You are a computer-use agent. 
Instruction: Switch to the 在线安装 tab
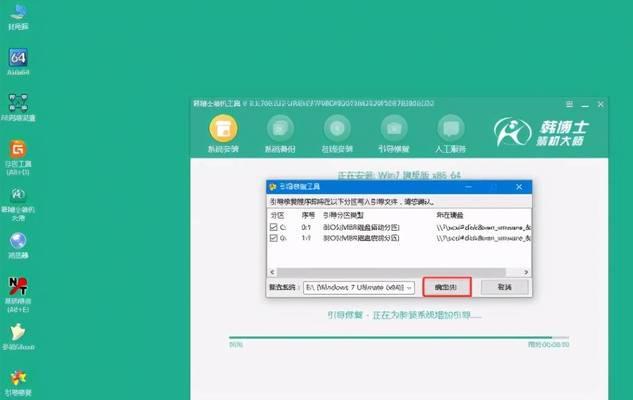pyautogui.click(x=337, y=134)
